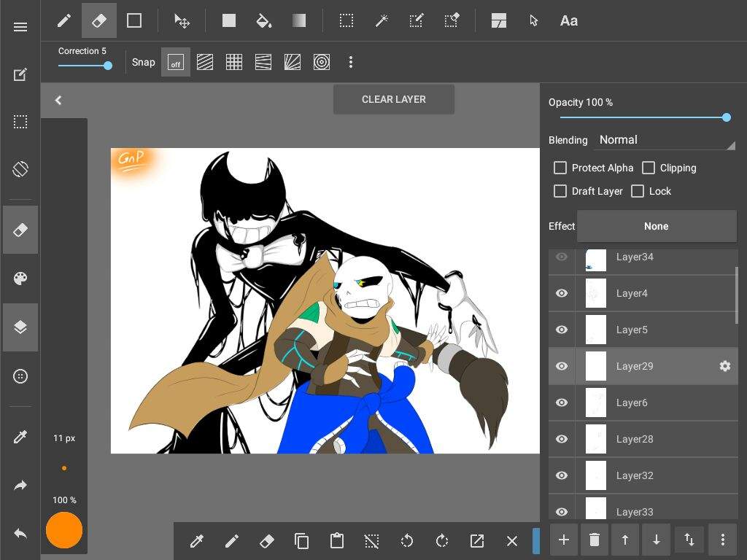Activate the Move tool
The image size is (747, 560).
(x=182, y=21)
